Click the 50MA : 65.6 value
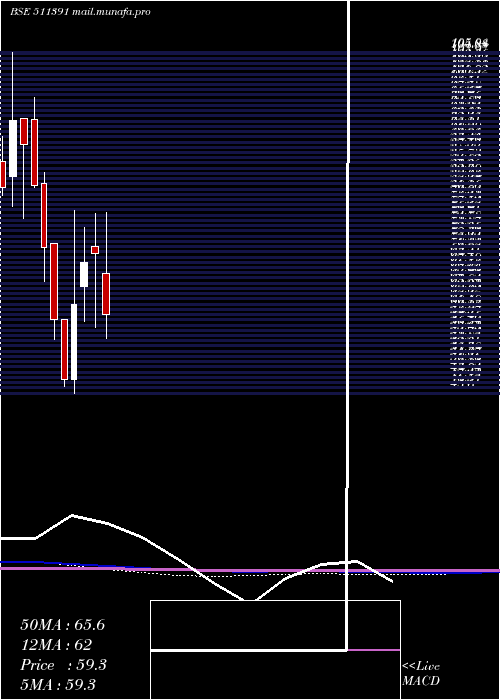The image size is (500, 700). [x=62, y=625]
